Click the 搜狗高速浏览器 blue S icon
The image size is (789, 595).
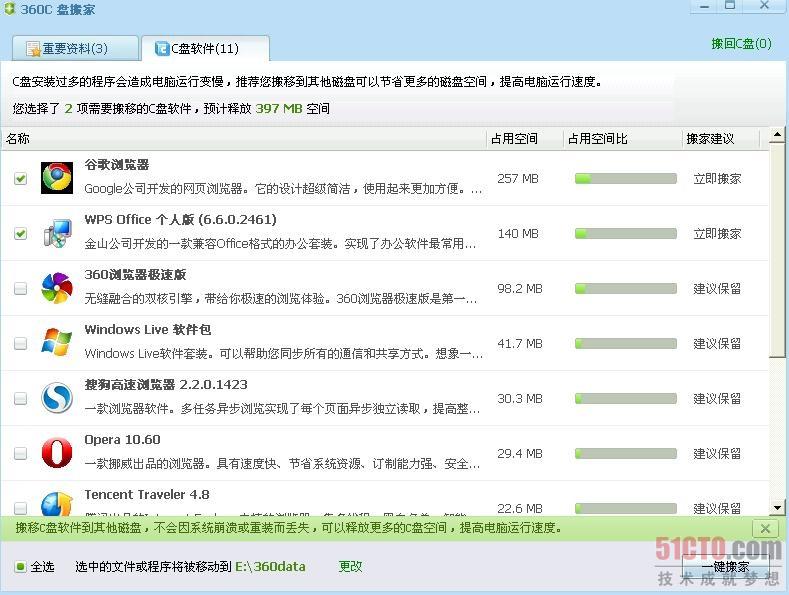click(57, 398)
